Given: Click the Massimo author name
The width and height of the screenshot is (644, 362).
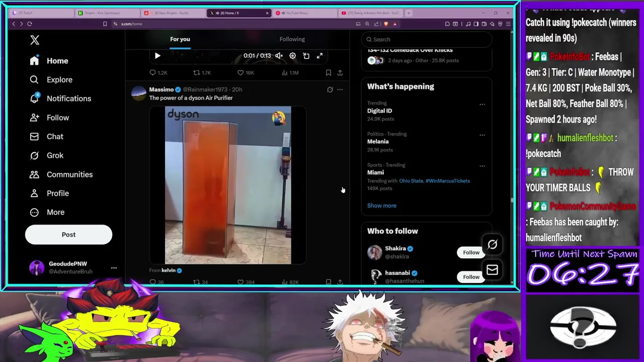Looking at the screenshot, I should pyautogui.click(x=161, y=89).
